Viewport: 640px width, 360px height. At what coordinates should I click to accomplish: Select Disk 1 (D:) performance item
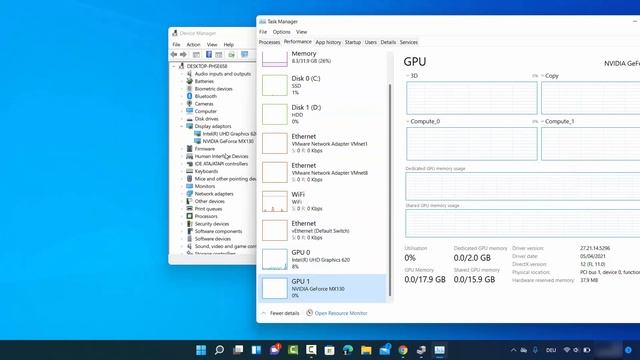tap(322, 114)
